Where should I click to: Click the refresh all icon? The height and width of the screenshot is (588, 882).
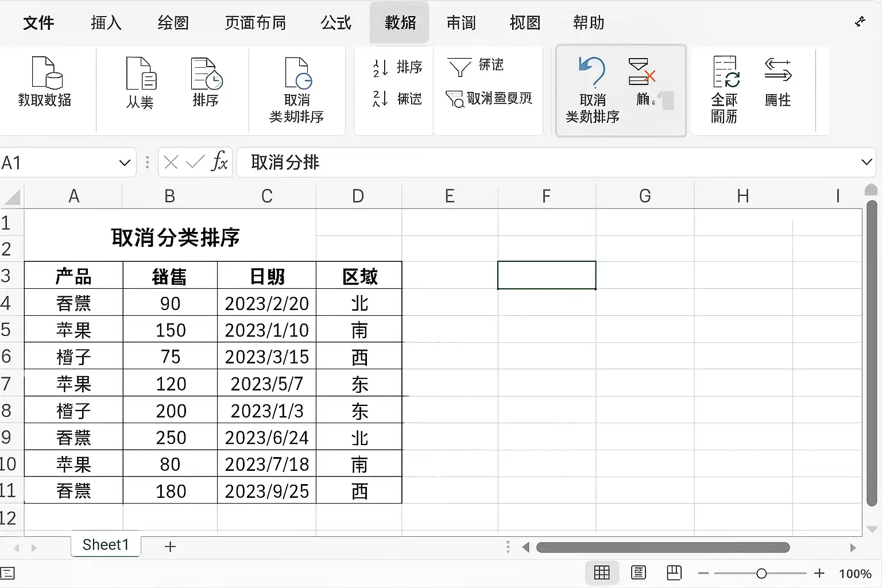[x=726, y=72]
